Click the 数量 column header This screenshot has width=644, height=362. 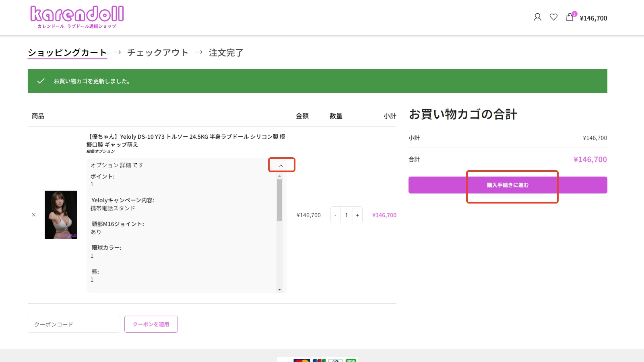[336, 116]
